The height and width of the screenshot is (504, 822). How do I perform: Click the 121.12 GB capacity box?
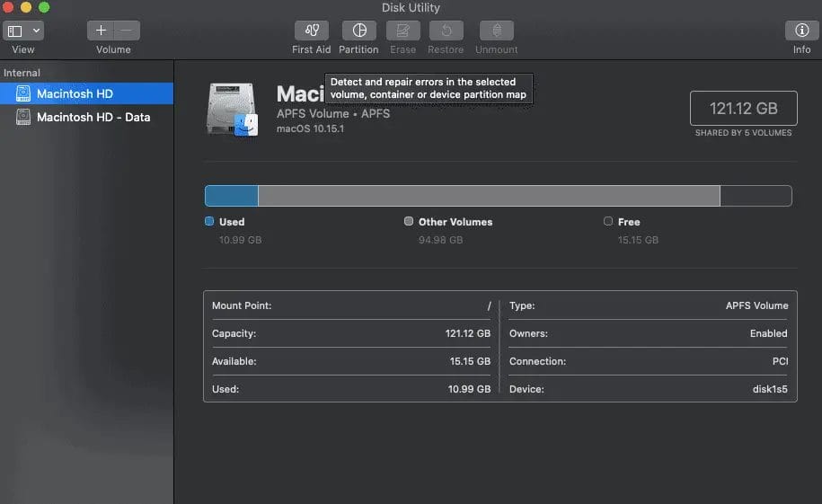coord(743,108)
